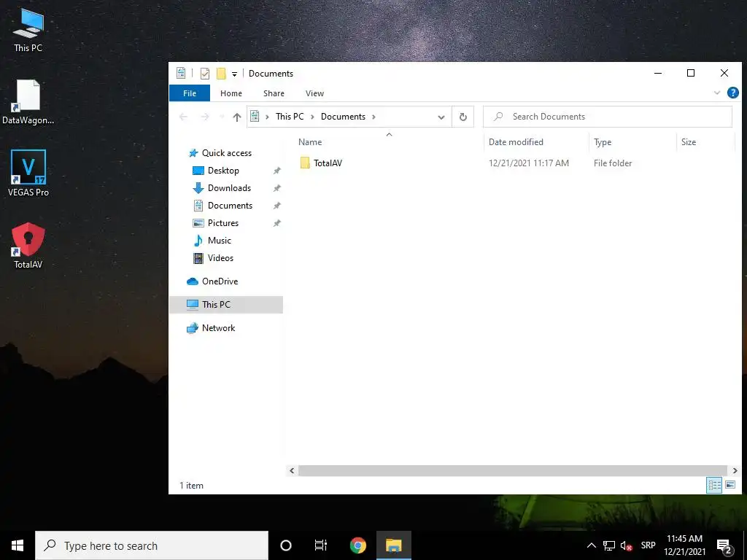The height and width of the screenshot is (560, 747).
Task: Switch to the View ribbon tab
Action: click(x=314, y=93)
